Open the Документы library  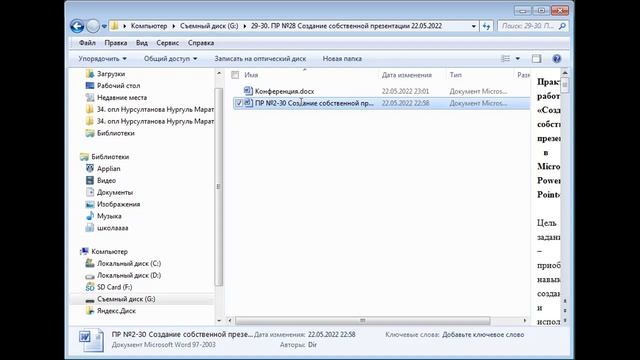(x=114, y=192)
